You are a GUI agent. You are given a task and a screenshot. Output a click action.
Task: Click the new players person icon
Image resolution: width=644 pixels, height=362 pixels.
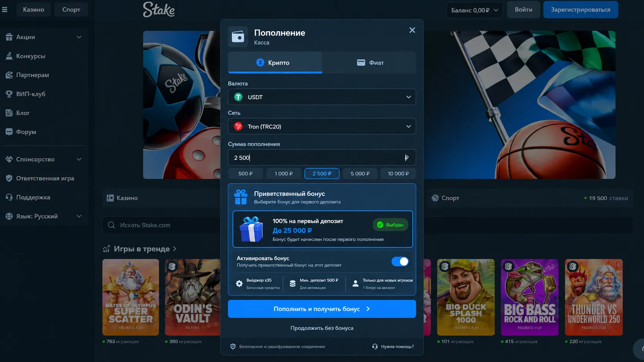(356, 284)
